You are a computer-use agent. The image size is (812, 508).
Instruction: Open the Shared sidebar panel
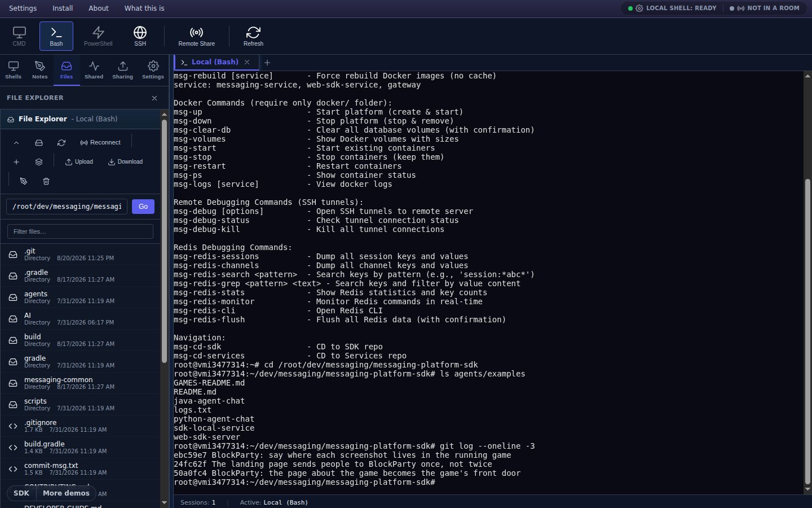94,70
